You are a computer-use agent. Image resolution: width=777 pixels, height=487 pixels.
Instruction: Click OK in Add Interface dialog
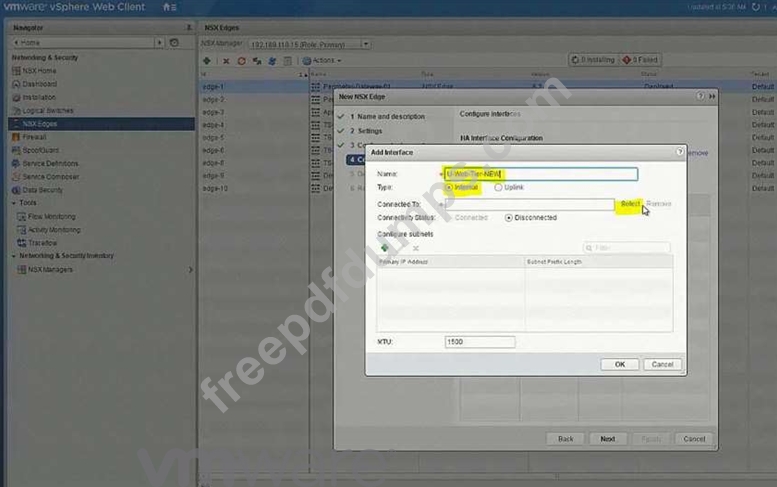(620, 365)
